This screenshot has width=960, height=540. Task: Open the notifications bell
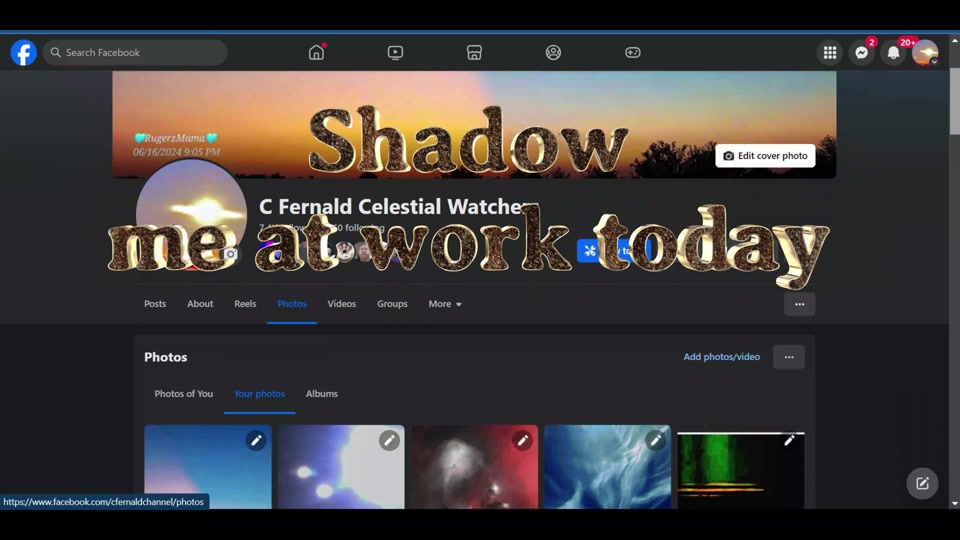[894, 53]
